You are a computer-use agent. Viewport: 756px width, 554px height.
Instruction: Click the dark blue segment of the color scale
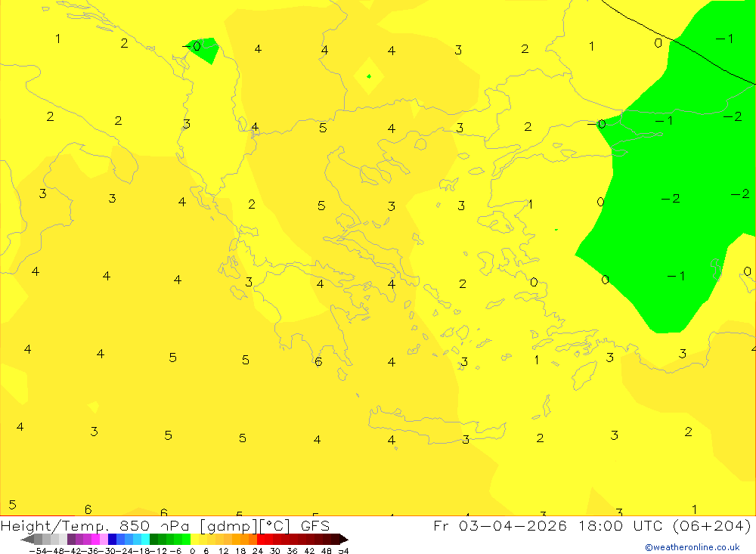coord(112,539)
